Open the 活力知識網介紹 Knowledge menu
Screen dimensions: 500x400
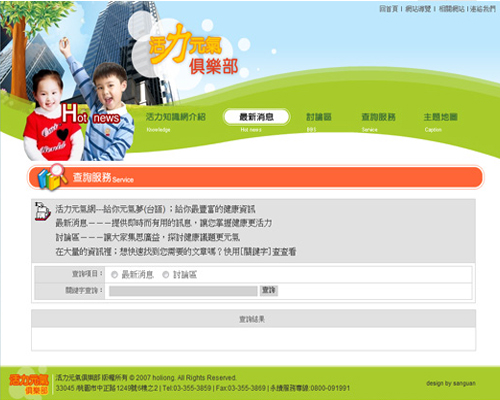click(176, 122)
